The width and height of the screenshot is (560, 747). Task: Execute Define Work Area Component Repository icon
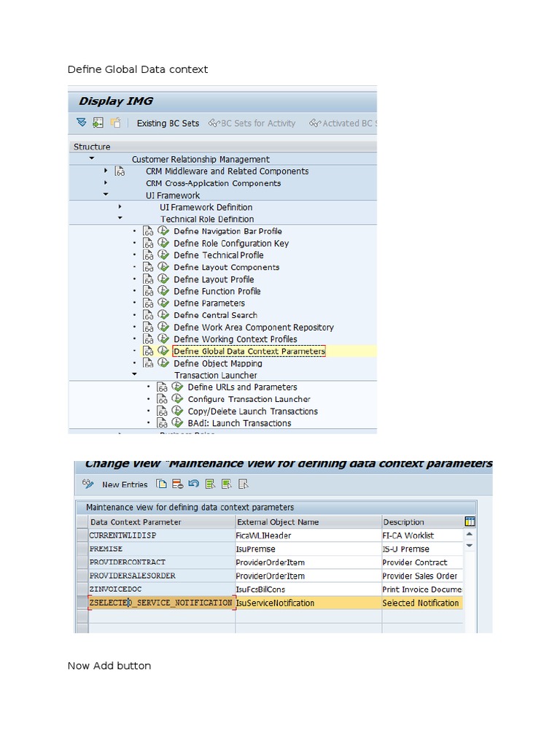[x=163, y=326]
